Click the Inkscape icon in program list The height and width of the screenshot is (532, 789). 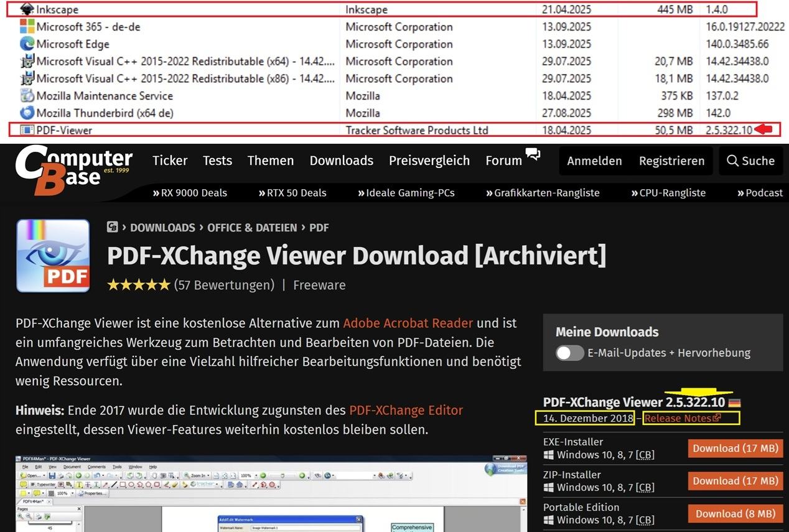click(27, 9)
